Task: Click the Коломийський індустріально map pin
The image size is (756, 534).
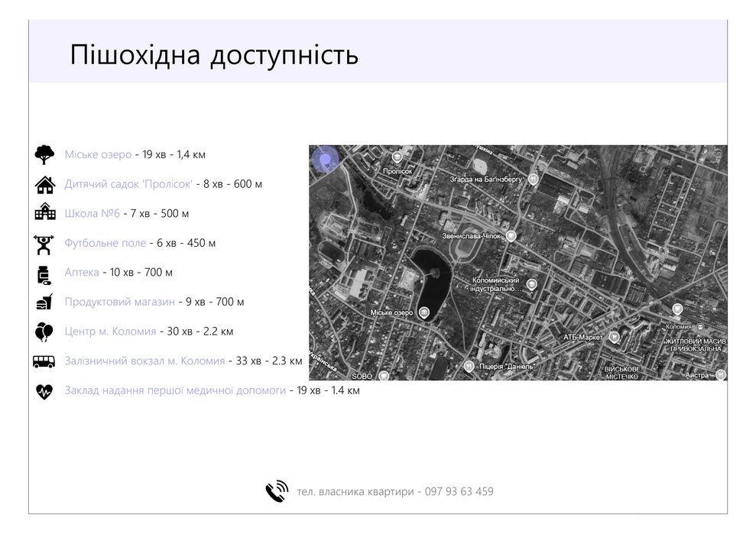Action: 531,284
